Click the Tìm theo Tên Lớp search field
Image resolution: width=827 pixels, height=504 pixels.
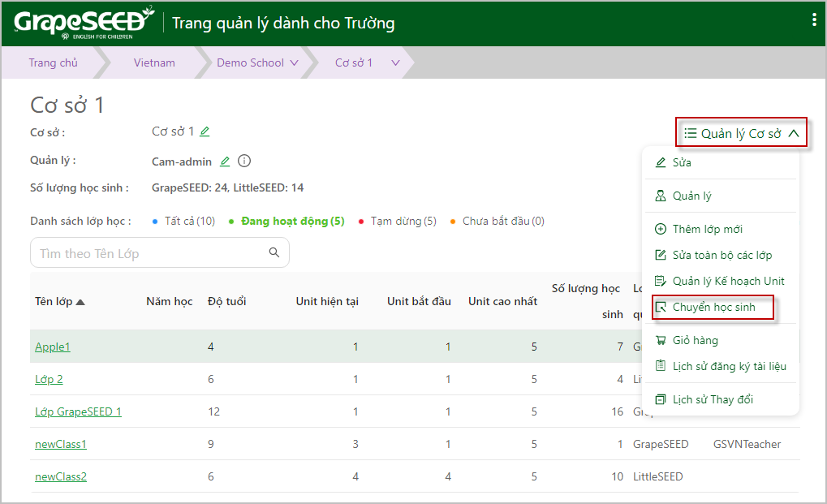(x=159, y=252)
